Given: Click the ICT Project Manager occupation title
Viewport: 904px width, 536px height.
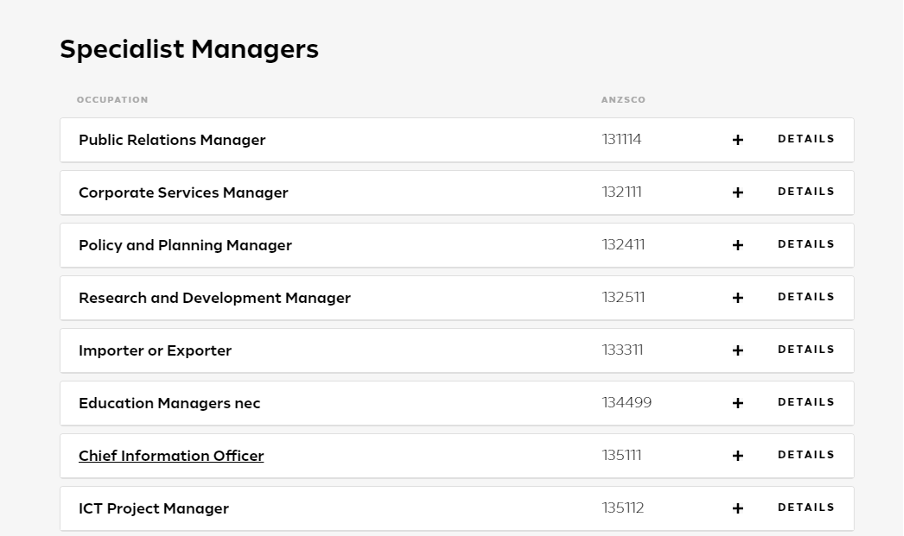Looking at the screenshot, I should pos(153,509).
